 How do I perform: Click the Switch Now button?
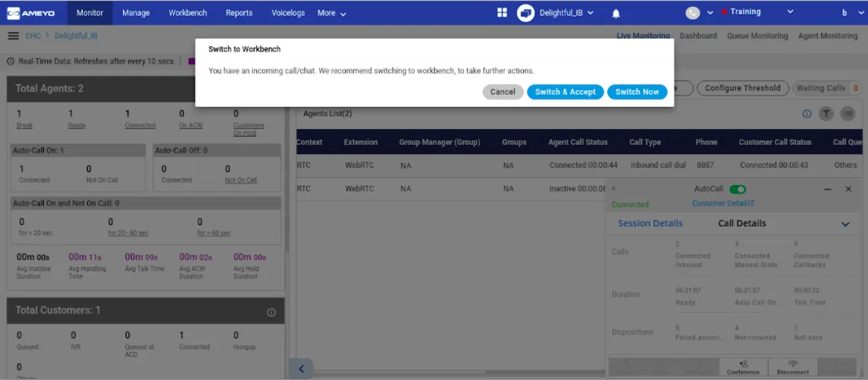point(637,92)
